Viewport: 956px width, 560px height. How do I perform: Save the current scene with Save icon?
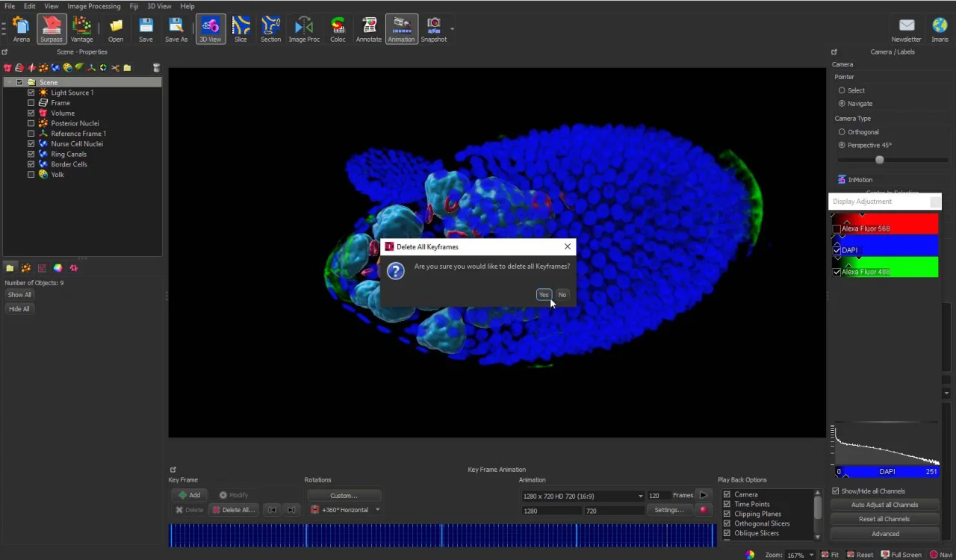146,29
